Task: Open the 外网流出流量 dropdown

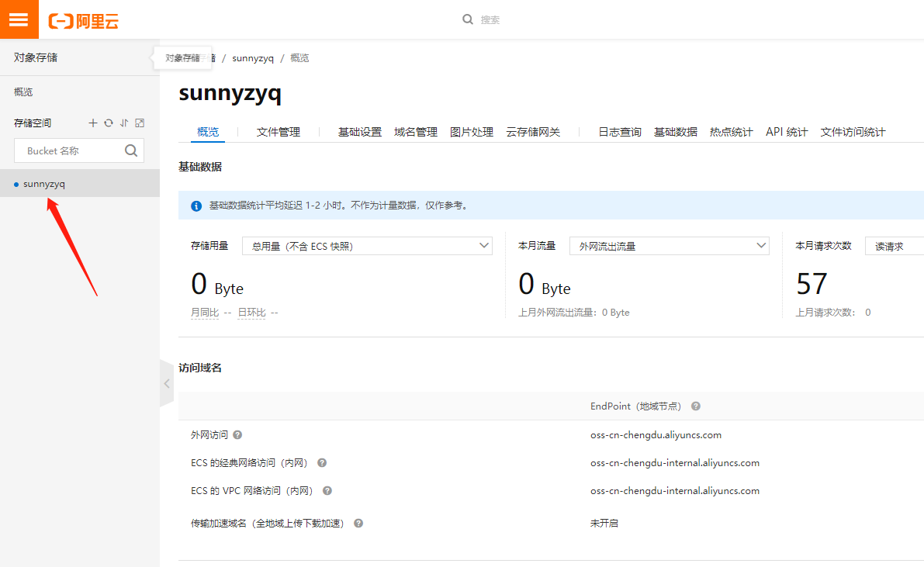Action: 670,246
